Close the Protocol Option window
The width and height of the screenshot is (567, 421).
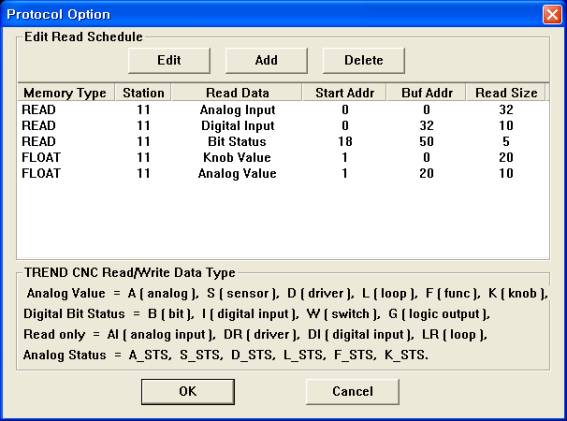pos(552,14)
